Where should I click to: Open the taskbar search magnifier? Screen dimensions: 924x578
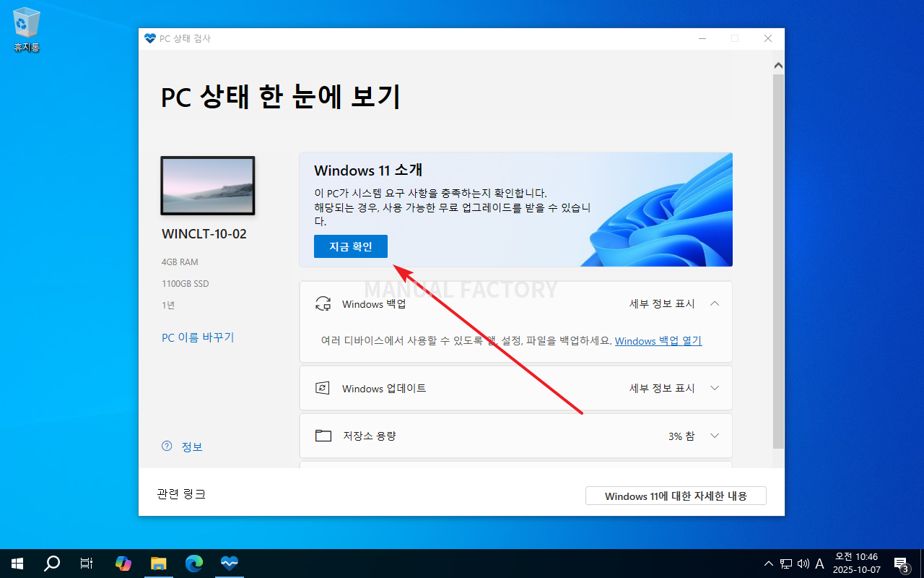coord(52,564)
